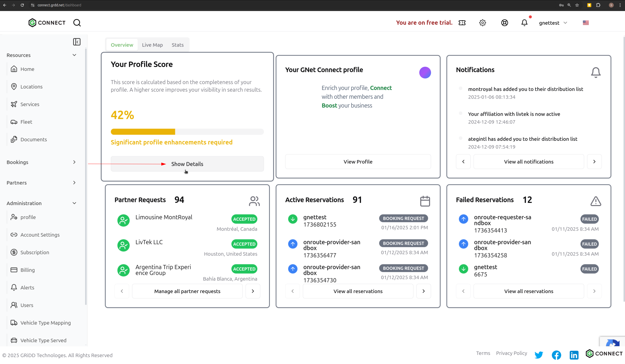Open the notifications bell in top bar
This screenshot has width=625, height=364.
point(524,23)
